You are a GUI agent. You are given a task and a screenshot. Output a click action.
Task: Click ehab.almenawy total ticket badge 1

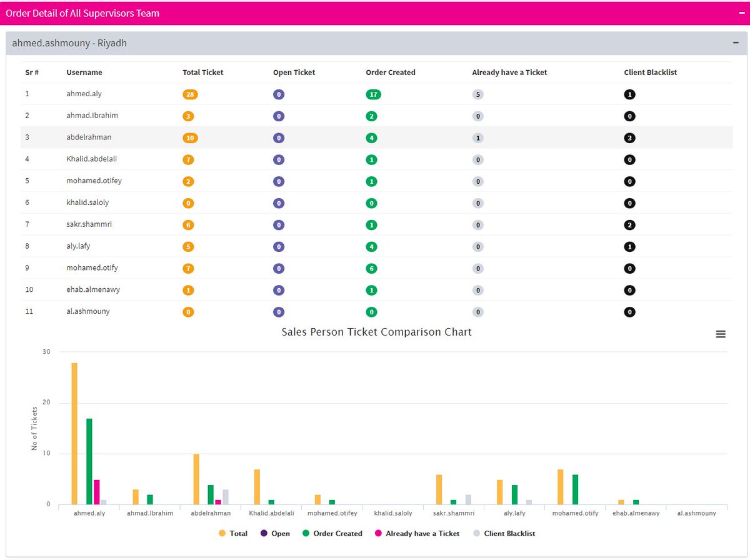pos(188,291)
